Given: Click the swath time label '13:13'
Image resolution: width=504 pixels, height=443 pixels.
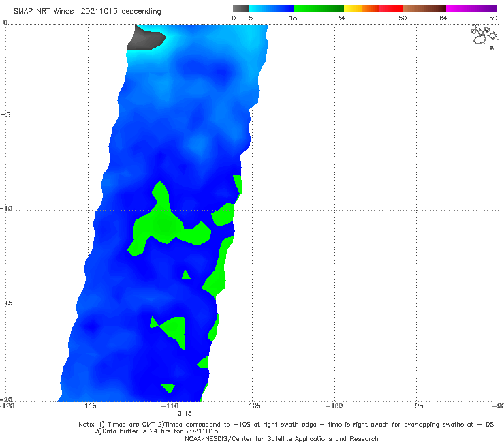Looking at the screenshot, I should [x=183, y=414].
